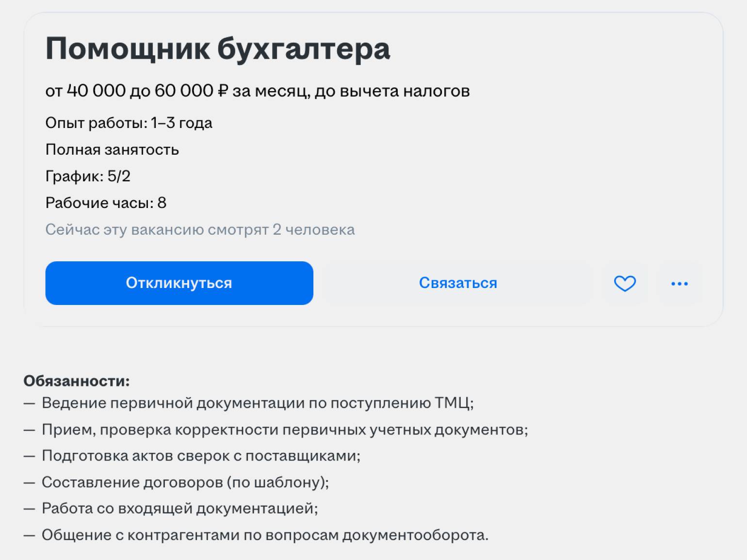The width and height of the screenshot is (747, 560).
Task: Select the Прием, проверка корректности duty line
Action: coord(285,430)
